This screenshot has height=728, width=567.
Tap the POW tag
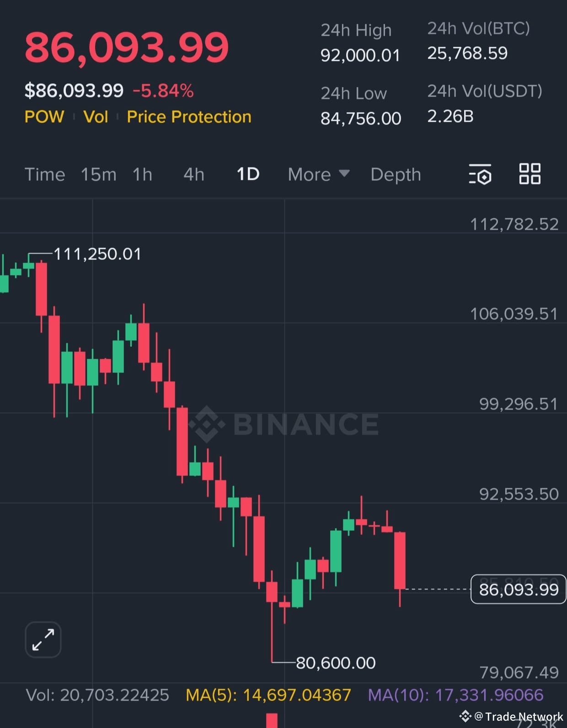coord(44,117)
